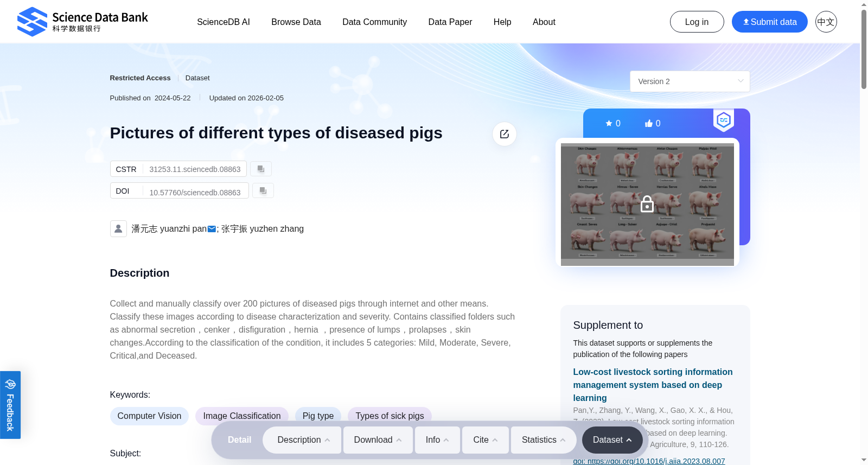Viewport: 868px width, 465px height.
Task: Click the scrollbar down arrow
Action: pos(864,460)
